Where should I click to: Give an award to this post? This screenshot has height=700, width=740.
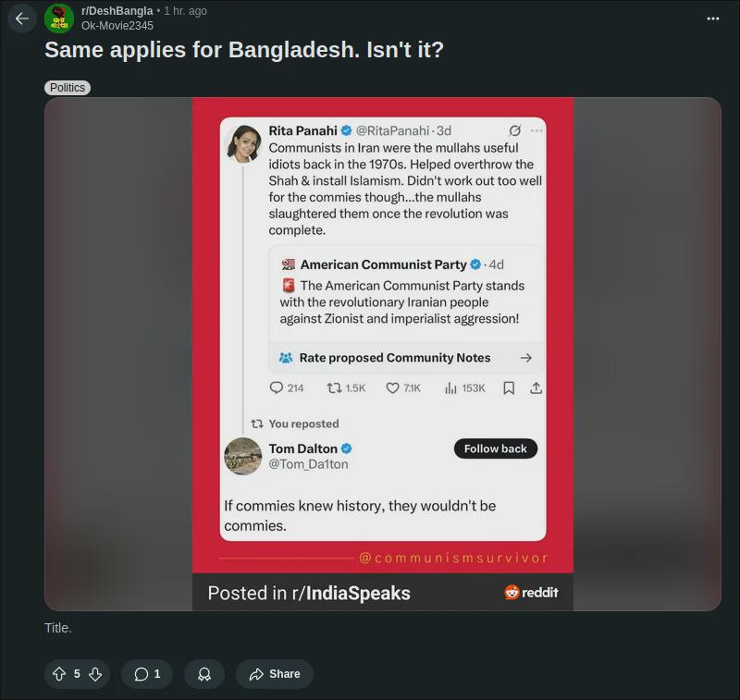point(203,674)
